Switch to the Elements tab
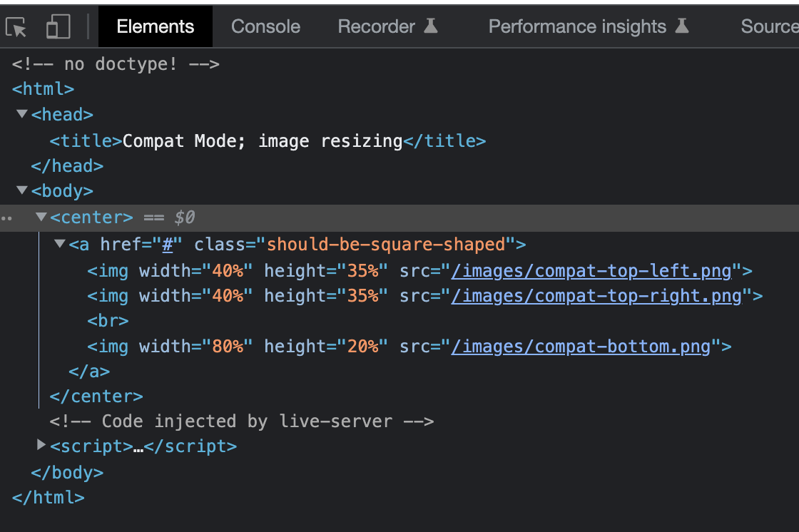The height and width of the screenshot is (532, 799). pos(155,26)
